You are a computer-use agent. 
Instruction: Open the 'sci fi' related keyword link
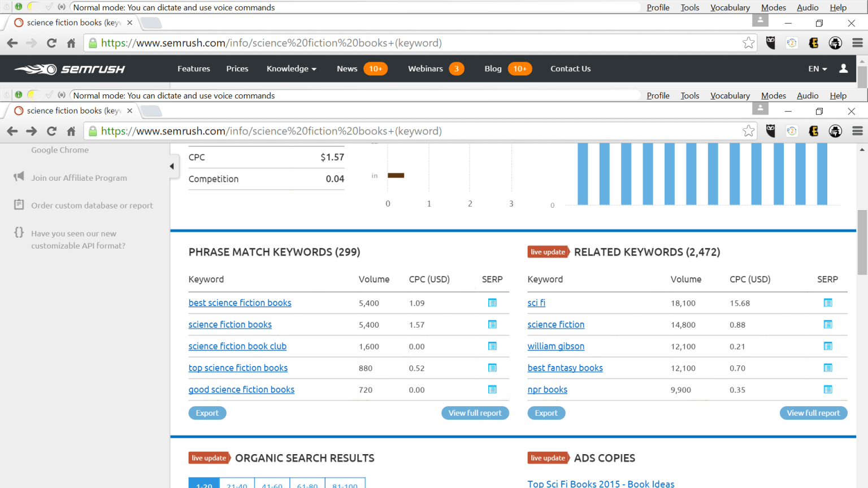pyautogui.click(x=536, y=303)
